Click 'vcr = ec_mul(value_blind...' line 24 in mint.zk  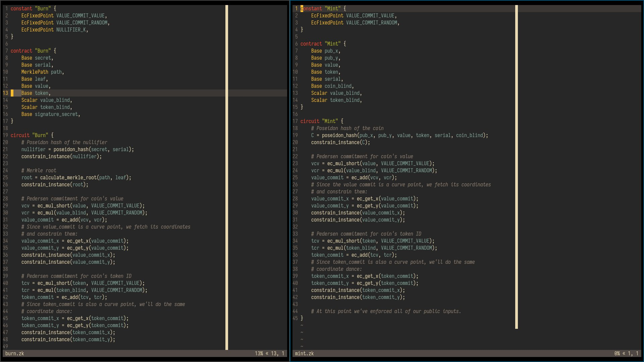(x=374, y=171)
